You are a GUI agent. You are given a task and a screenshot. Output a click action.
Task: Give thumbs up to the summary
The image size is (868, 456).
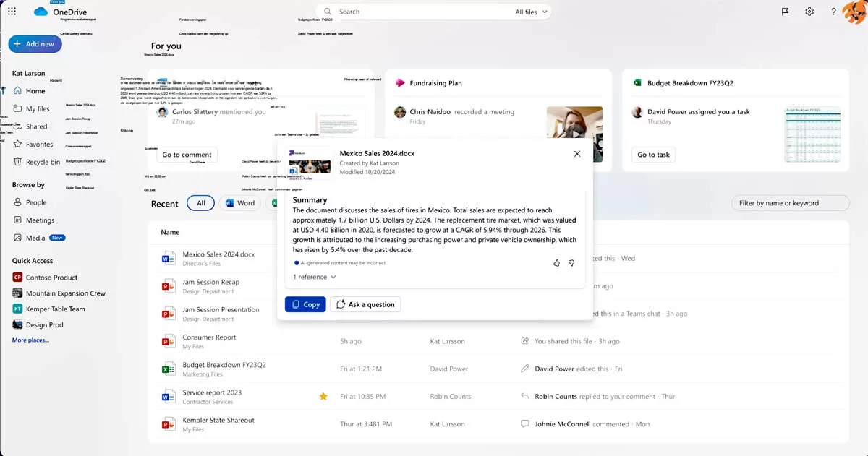click(x=556, y=263)
